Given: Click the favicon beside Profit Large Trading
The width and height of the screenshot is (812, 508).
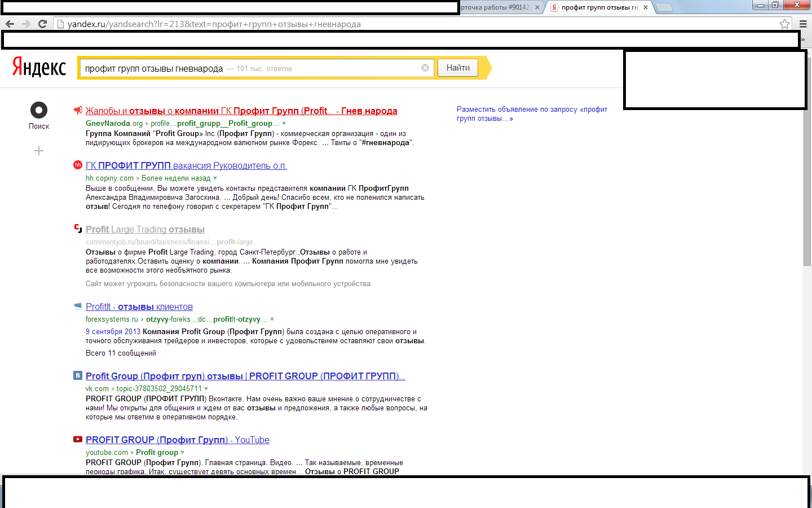Looking at the screenshot, I should 78,229.
